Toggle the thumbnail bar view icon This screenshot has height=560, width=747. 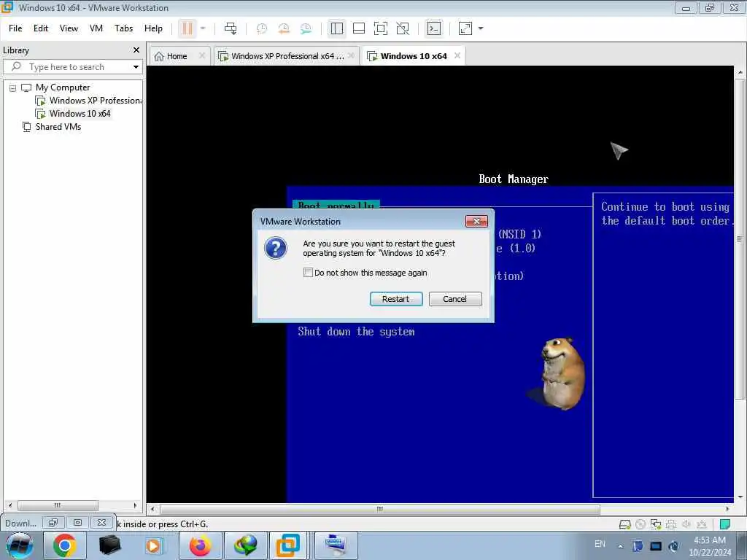point(359,28)
